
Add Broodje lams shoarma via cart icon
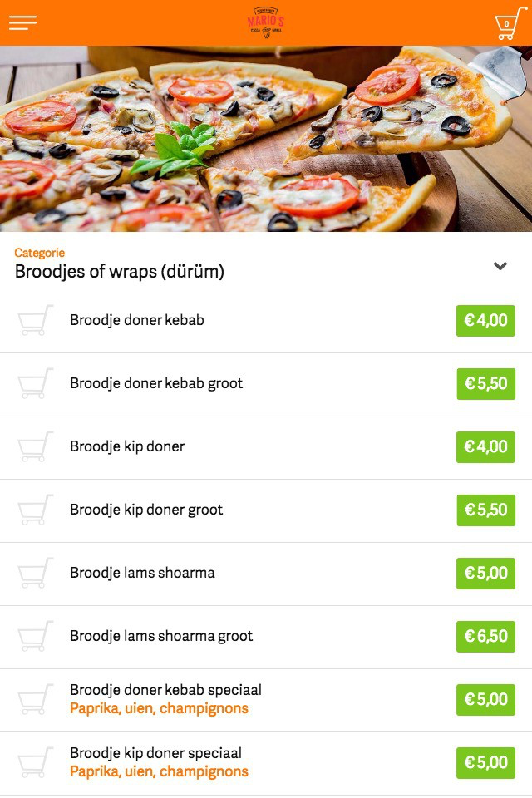35,573
